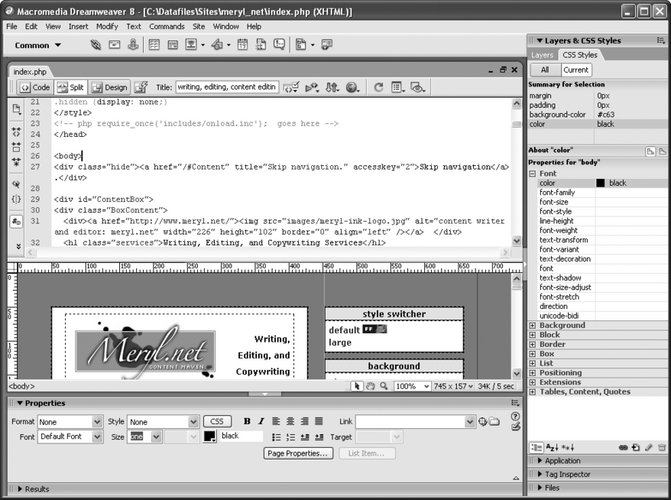Click the black text color swatch in Properties
Image resolution: width=671 pixels, height=500 pixels.
coord(210,437)
